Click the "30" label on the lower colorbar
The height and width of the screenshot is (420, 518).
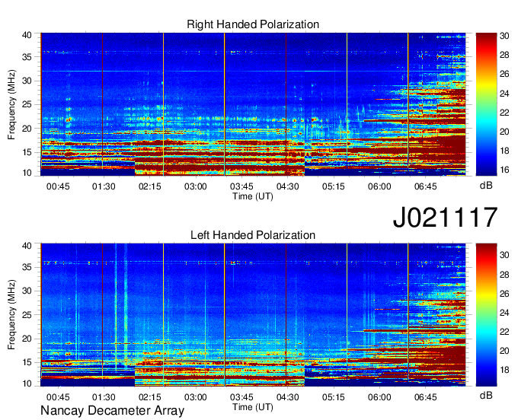504,255
